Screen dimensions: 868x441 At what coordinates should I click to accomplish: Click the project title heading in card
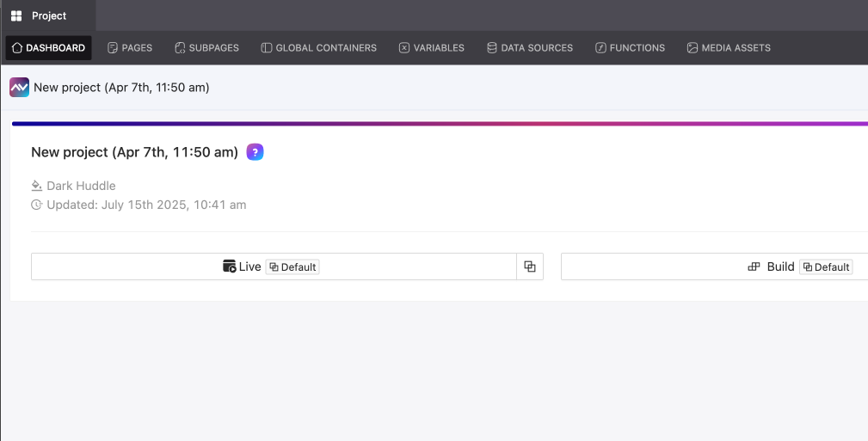point(134,152)
